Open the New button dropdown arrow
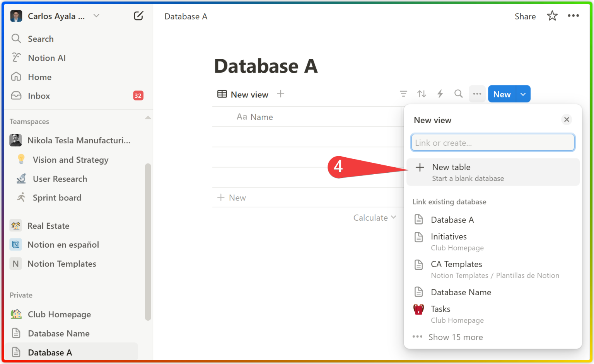Image resolution: width=594 pixels, height=364 pixels. coord(523,94)
